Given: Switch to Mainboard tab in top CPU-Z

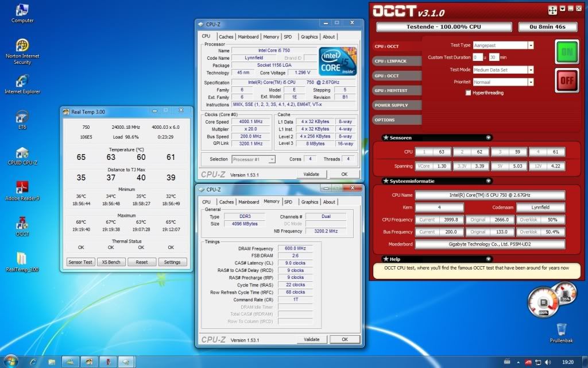Looking at the screenshot, I should [248, 37].
